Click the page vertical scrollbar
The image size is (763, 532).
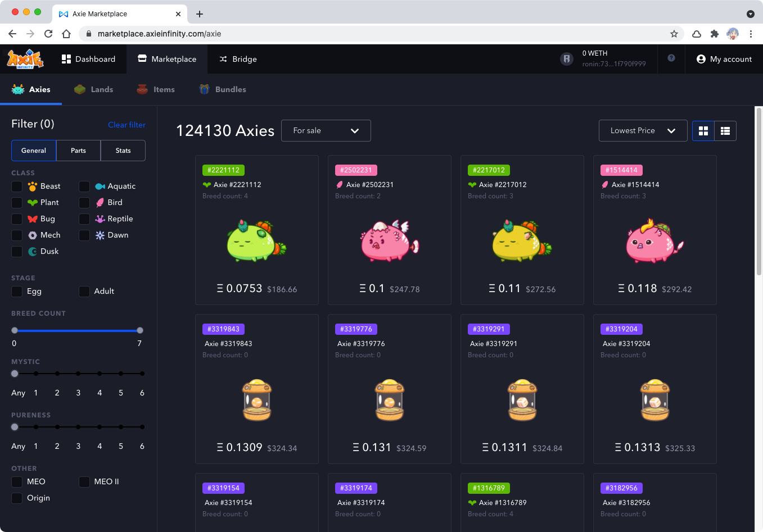[x=759, y=191]
